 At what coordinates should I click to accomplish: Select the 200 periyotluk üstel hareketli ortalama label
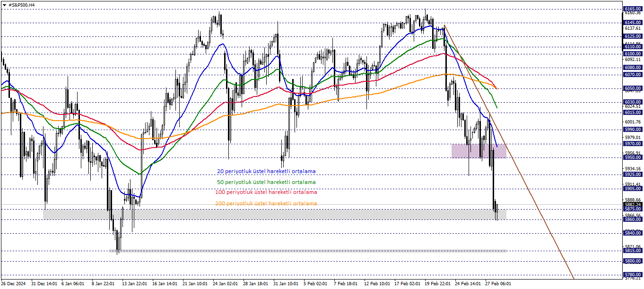click(266, 203)
